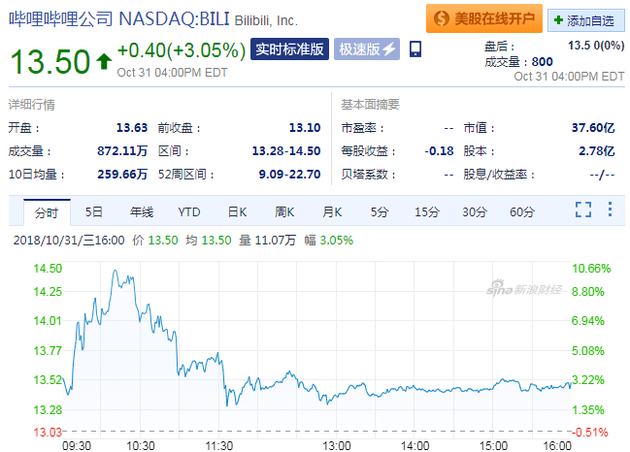Open the mobile phone version icon
This screenshot has height=452, width=630.
coord(415,49)
